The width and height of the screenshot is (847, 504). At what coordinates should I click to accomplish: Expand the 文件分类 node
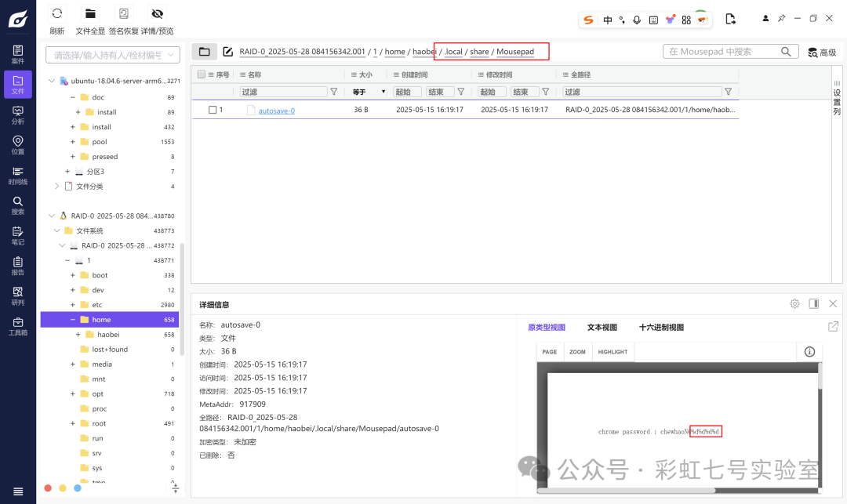pyautogui.click(x=56, y=187)
